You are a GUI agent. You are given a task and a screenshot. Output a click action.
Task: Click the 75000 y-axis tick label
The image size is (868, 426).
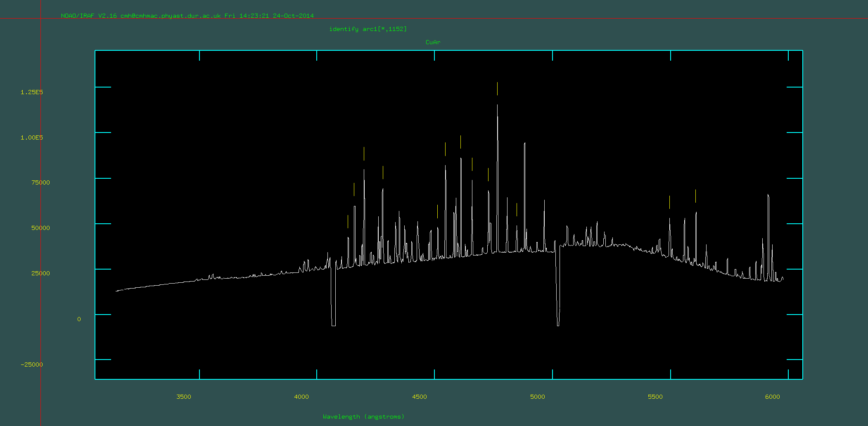(x=40, y=182)
